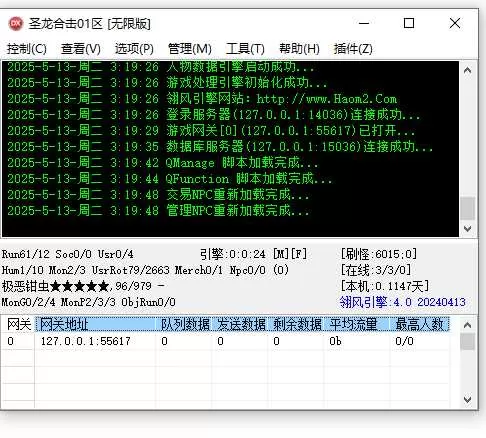486x438 pixels.
Task: Maximize the 圣龙合击01区 window
Action: [x=409, y=24]
